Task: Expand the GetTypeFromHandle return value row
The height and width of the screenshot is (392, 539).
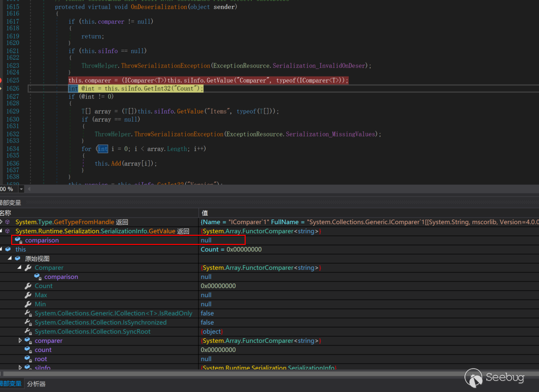Action: coord(2,222)
